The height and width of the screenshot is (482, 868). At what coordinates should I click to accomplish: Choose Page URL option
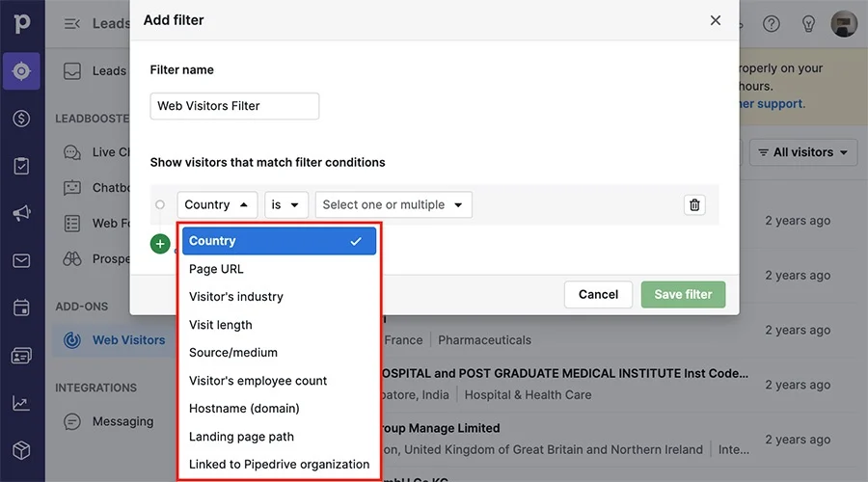pyautogui.click(x=279, y=269)
